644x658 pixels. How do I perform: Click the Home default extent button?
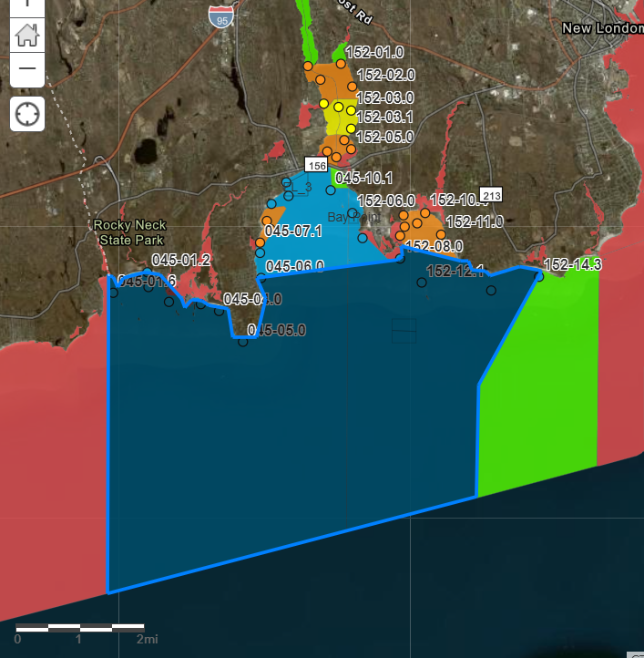pyautogui.click(x=26, y=36)
